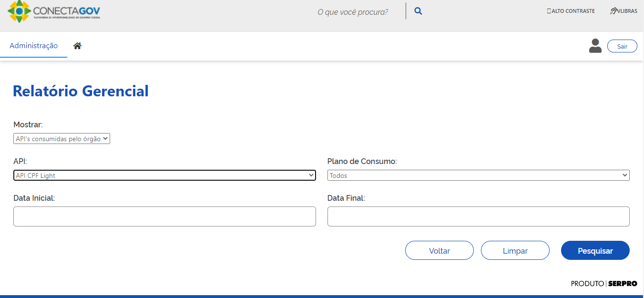The image size is (644, 298).
Task: Open the Plano de Consumo dropdown
Action: (478, 175)
